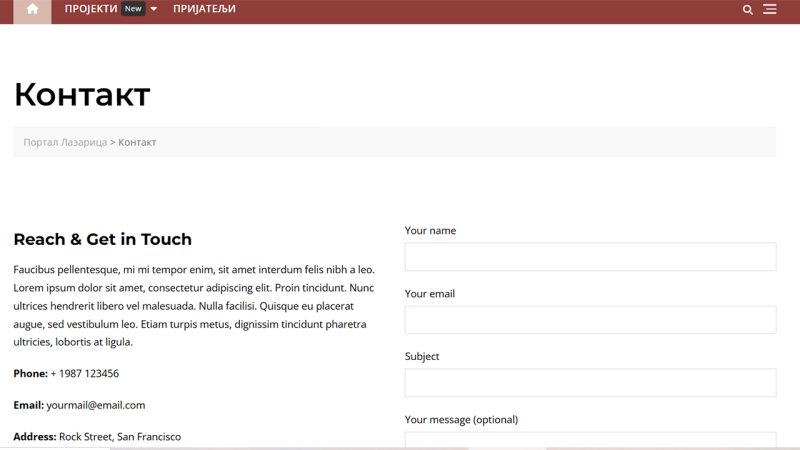Go to the ПРИЈАТЕЉИ menu item
The height and width of the screenshot is (450, 800).
[204, 9]
